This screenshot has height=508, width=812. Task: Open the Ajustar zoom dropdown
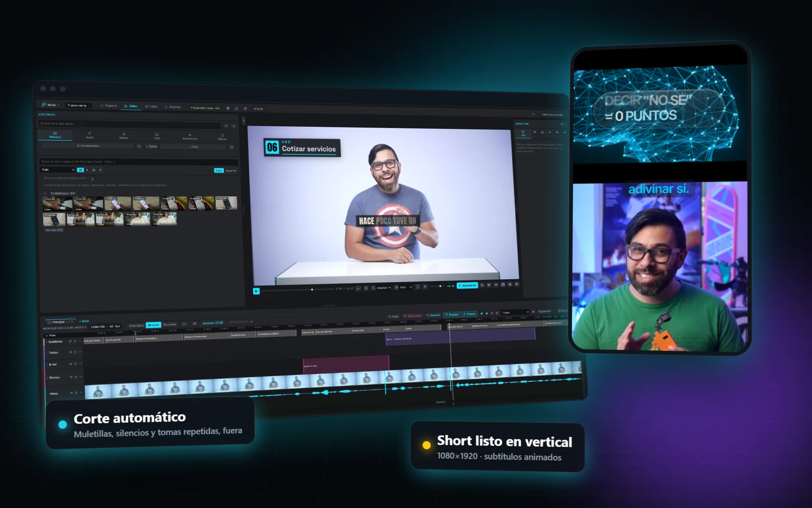(x=384, y=288)
